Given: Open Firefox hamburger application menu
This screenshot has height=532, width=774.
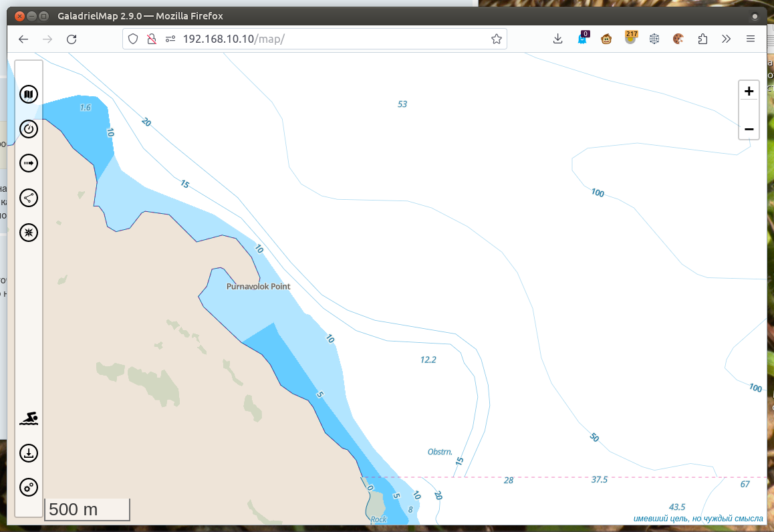Looking at the screenshot, I should pos(751,39).
